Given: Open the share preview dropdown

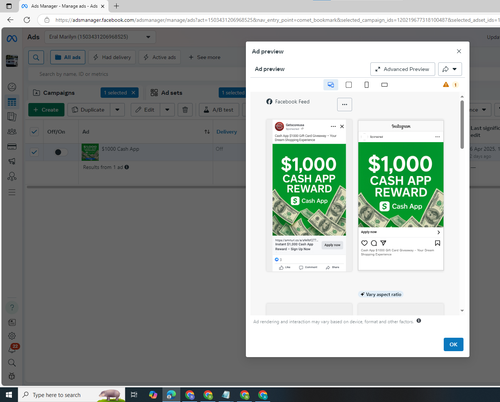Looking at the screenshot, I should (x=450, y=69).
